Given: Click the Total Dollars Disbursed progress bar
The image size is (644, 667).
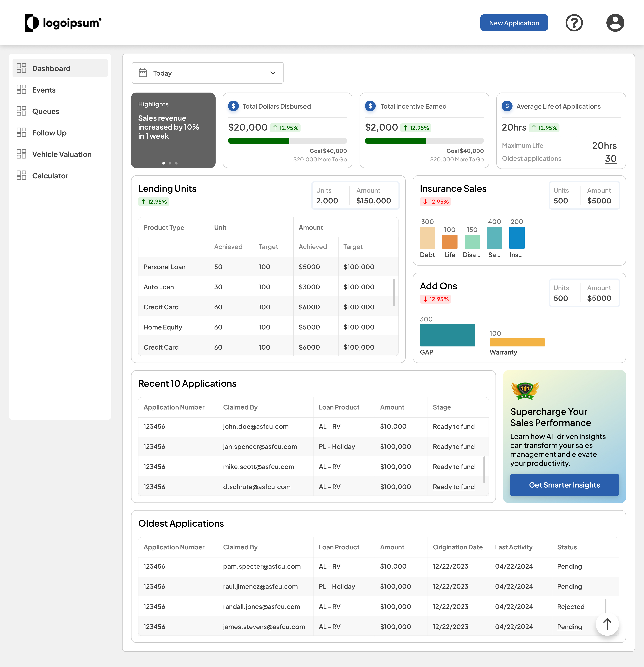Looking at the screenshot, I should pos(287,141).
